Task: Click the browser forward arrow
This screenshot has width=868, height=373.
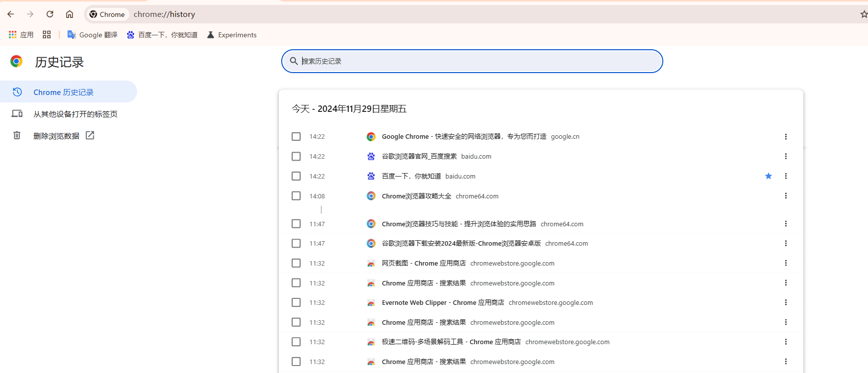Action: click(x=30, y=14)
